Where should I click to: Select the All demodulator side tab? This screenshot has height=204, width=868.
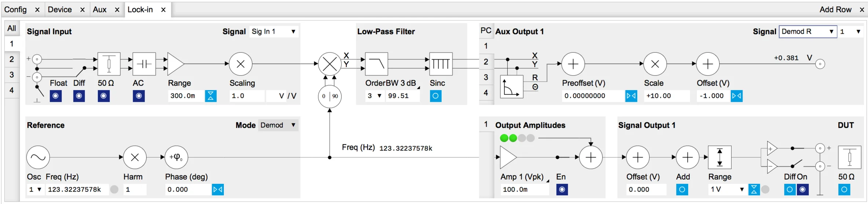coord(12,28)
